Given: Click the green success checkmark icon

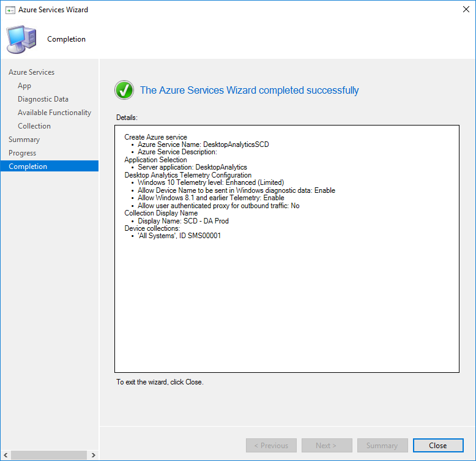Looking at the screenshot, I should [x=124, y=90].
